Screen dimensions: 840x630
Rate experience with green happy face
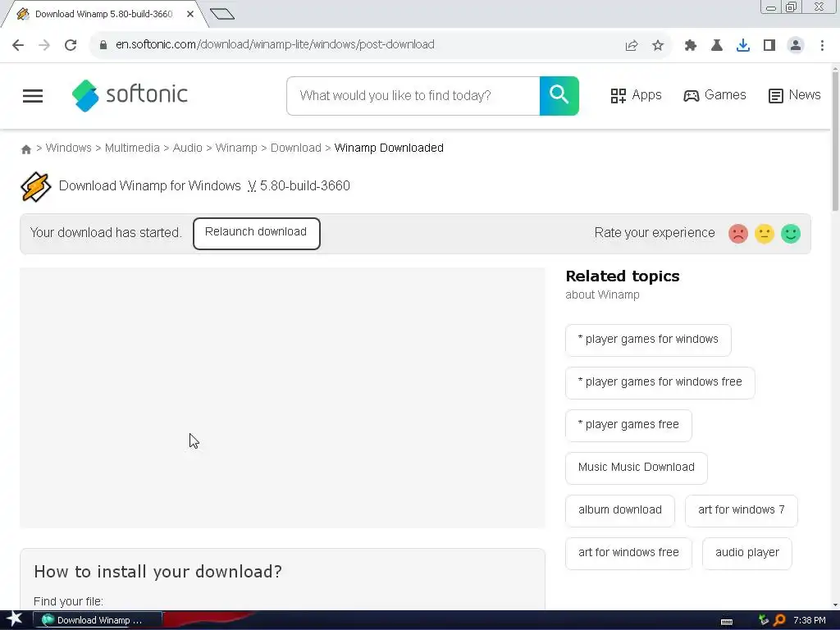point(791,234)
